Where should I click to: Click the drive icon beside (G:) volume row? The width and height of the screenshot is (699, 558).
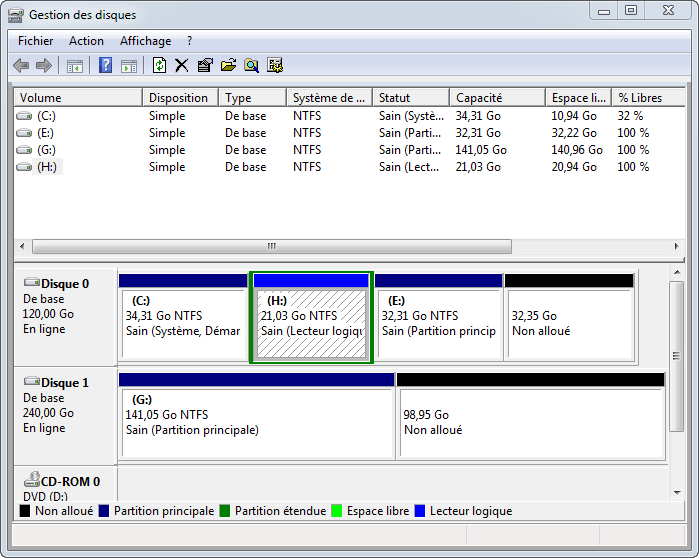click(24, 150)
